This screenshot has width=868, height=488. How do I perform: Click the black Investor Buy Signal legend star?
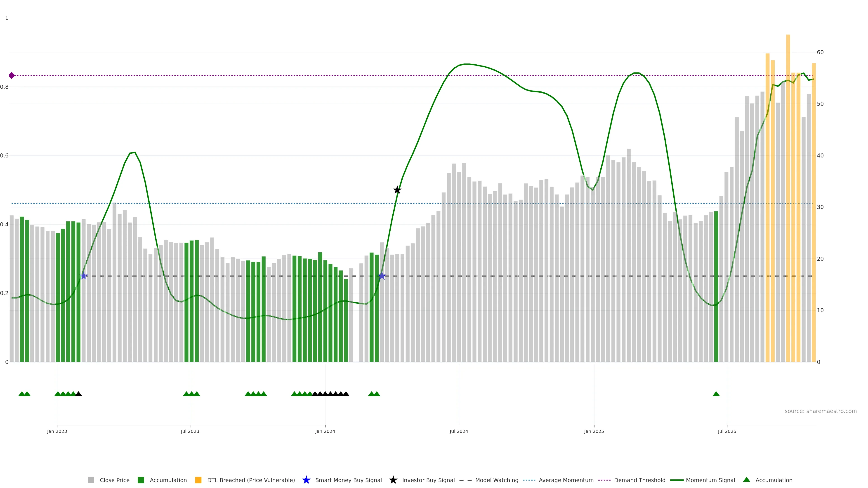393,480
